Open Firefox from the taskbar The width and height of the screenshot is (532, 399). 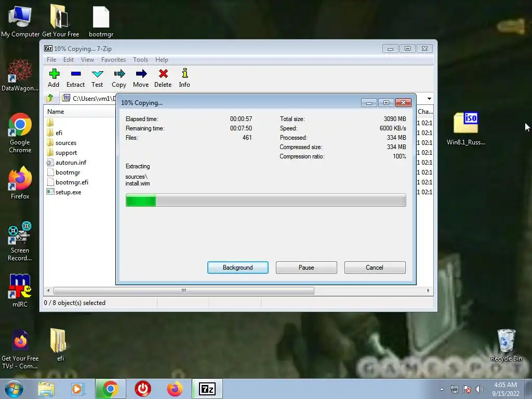[x=175, y=389]
